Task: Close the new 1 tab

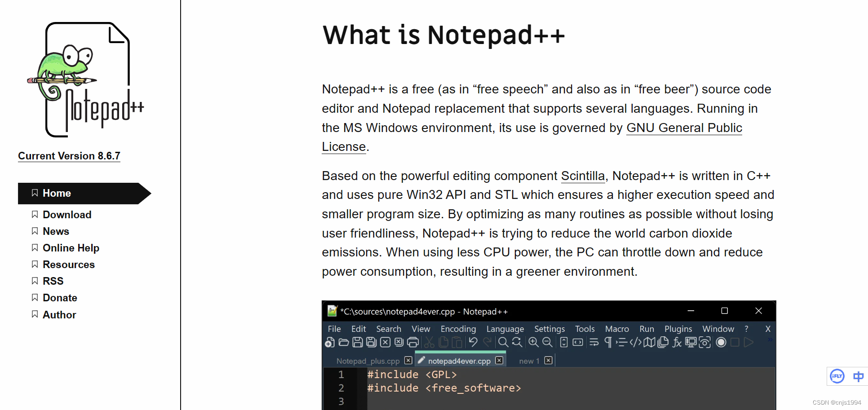Action: [548, 360]
